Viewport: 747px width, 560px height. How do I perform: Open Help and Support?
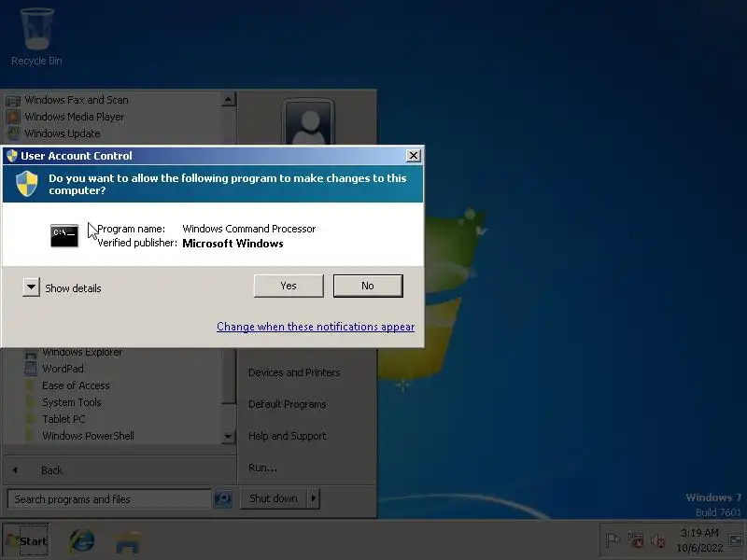[x=288, y=436]
